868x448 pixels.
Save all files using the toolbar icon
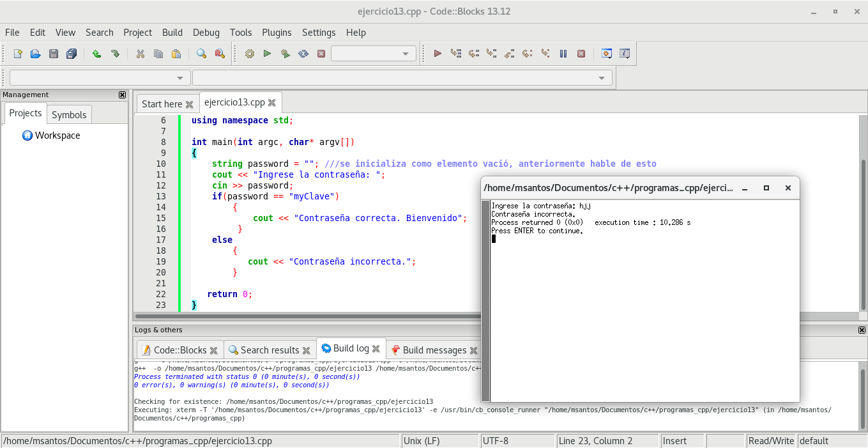(x=72, y=54)
